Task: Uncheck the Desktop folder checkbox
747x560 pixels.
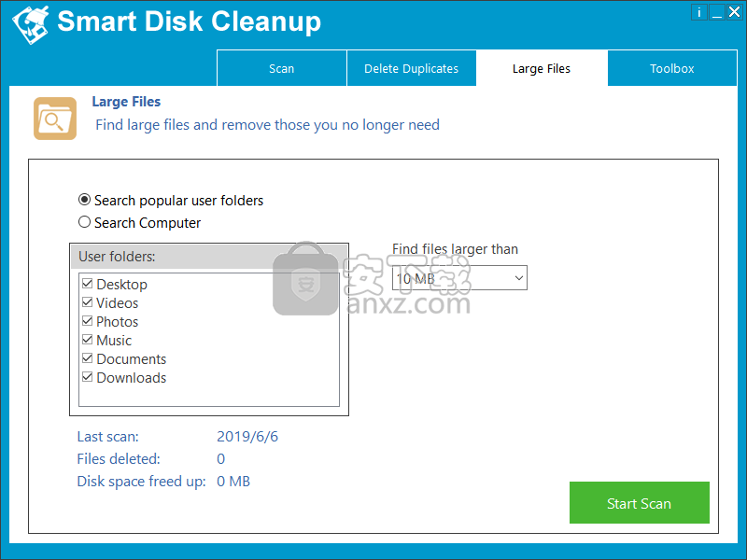Action: click(x=87, y=284)
